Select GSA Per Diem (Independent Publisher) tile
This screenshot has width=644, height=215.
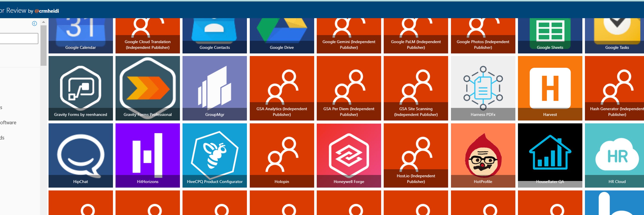pos(349,88)
